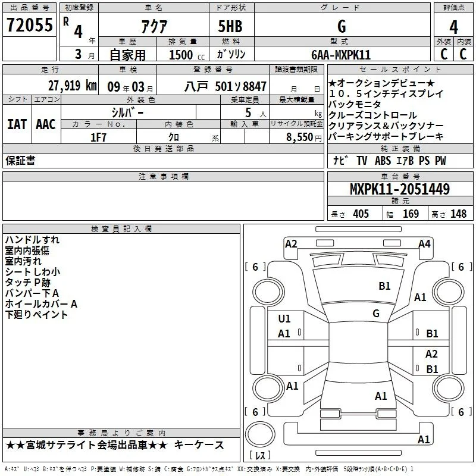This screenshot has height=476, width=476.
Task: Click the inspector note 下廻りペイント
Action: (x=36, y=315)
